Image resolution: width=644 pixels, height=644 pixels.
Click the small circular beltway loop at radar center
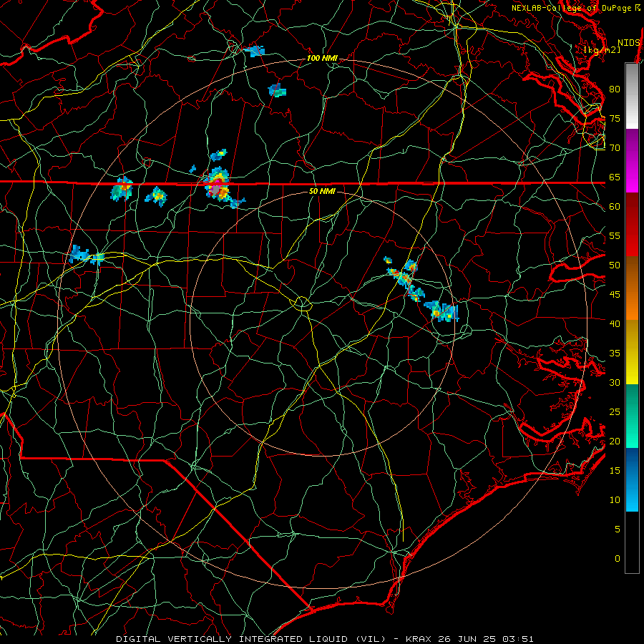pyautogui.click(x=302, y=303)
